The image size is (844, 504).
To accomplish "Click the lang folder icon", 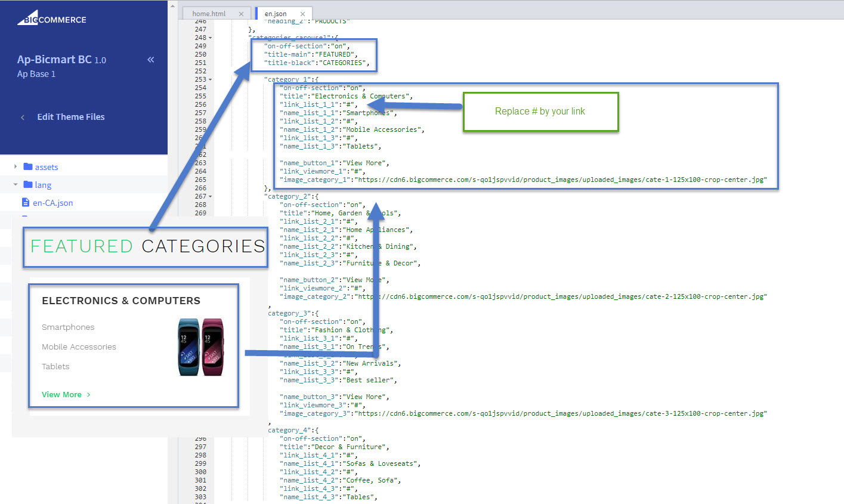I will point(28,185).
